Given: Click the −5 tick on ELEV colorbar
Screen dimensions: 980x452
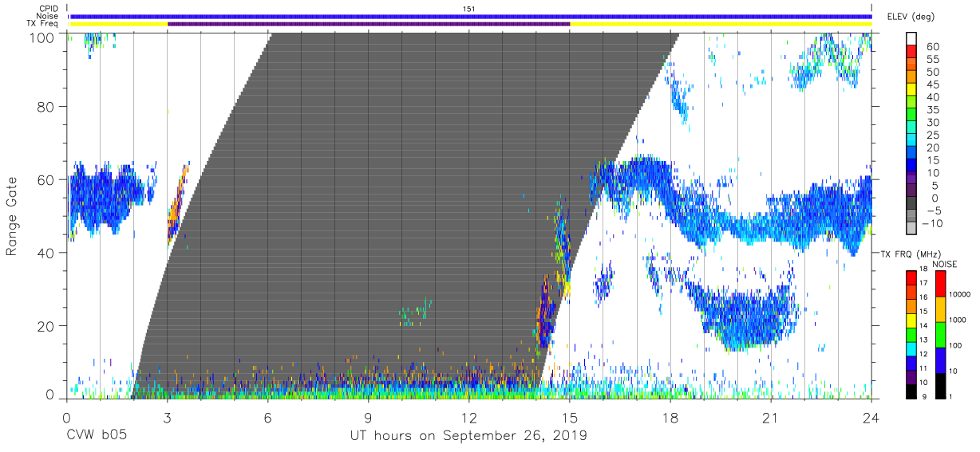Looking at the screenshot, I should coord(935,210).
